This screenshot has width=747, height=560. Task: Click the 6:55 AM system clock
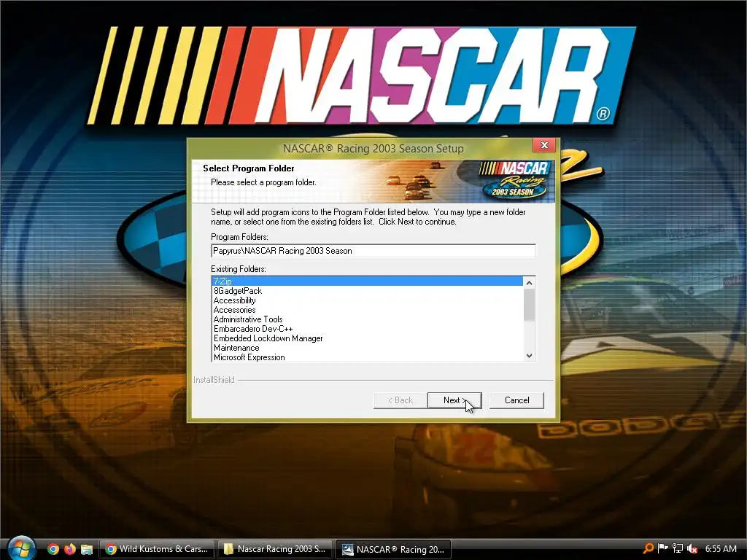point(721,548)
